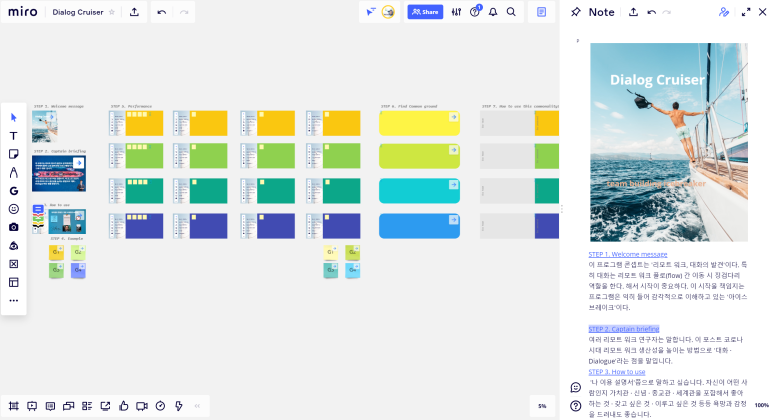Undo in the Note panel
This screenshot has width=773, height=420.
coord(652,12)
